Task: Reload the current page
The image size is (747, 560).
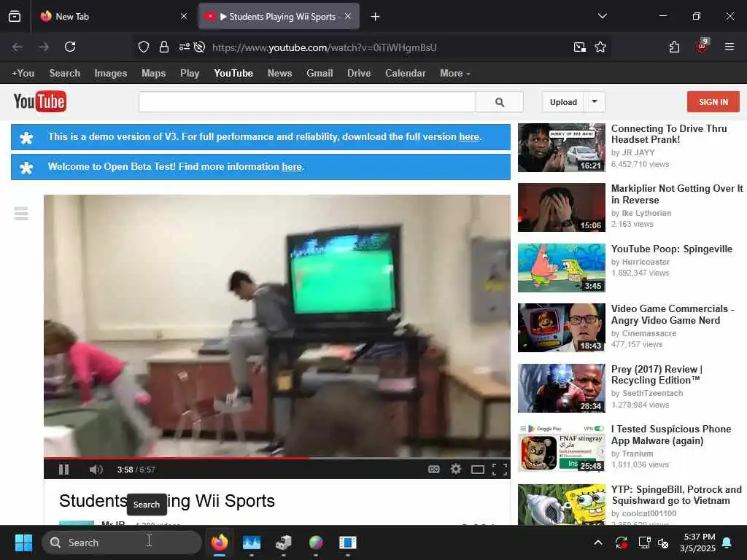Action: click(70, 47)
